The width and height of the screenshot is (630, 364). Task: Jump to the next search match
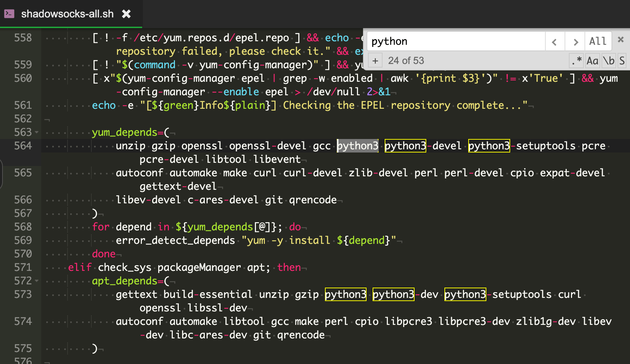(575, 42)
